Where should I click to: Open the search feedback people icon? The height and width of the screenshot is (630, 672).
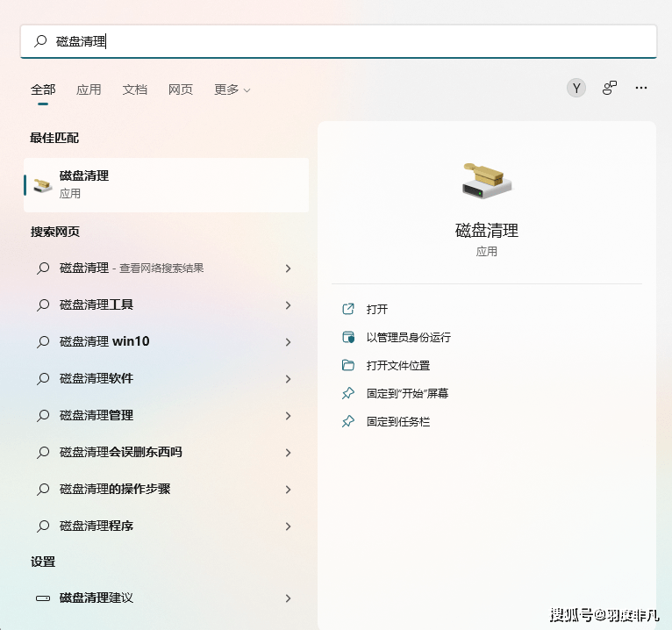coord(610,88)
